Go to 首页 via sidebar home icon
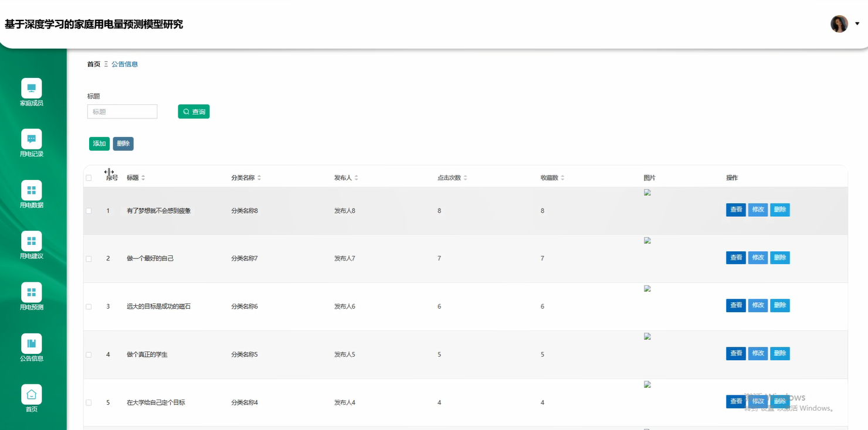The width and height of the screenshot is (868, 430). (32, 394)
